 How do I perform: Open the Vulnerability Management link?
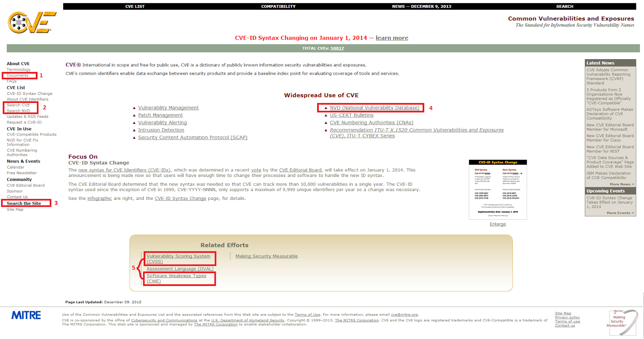coord(168,108)
